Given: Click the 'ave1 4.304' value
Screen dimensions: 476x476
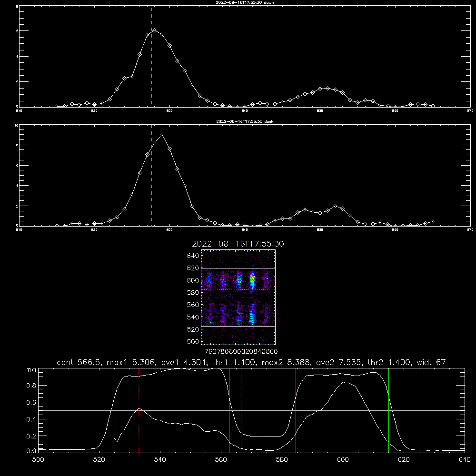Looking at the screenshot, I should pyautogui.click(x=183, y=362).
